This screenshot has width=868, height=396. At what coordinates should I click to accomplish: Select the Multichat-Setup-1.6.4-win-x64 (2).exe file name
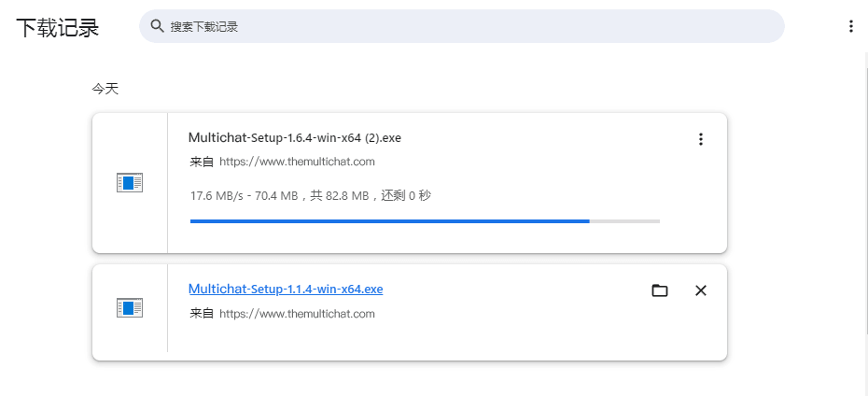coord(295,137)
